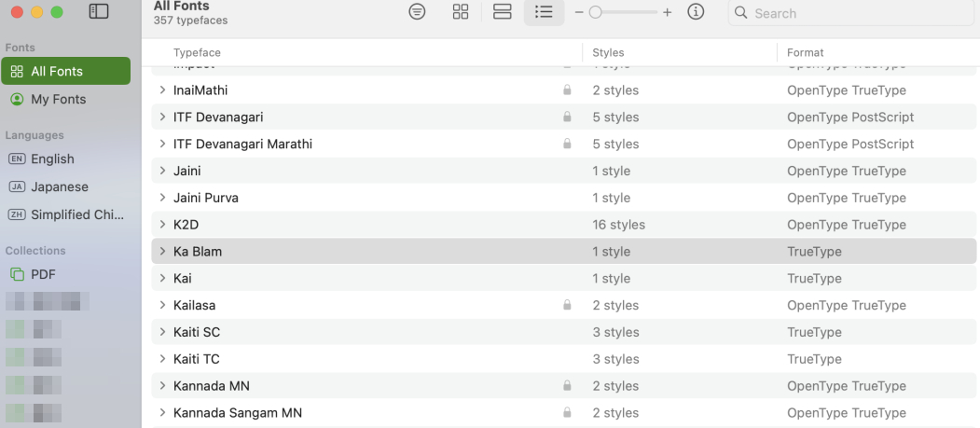Image resolution: width=980 pixels, height=428 pixels.
Task: Expand the Ka Blam typeface row
Action: (162, 252)
